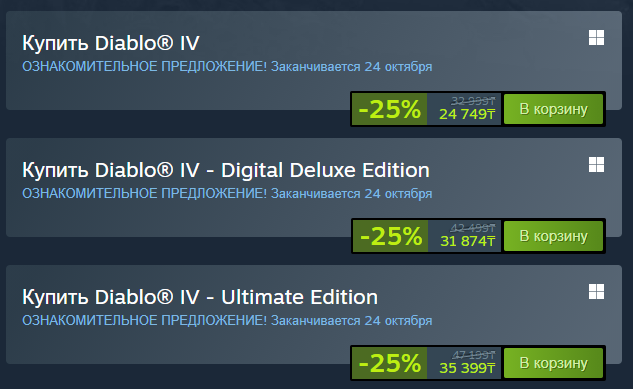Click the discounted price 24 749₸
The image size is (633, 389).
point(467,114)
